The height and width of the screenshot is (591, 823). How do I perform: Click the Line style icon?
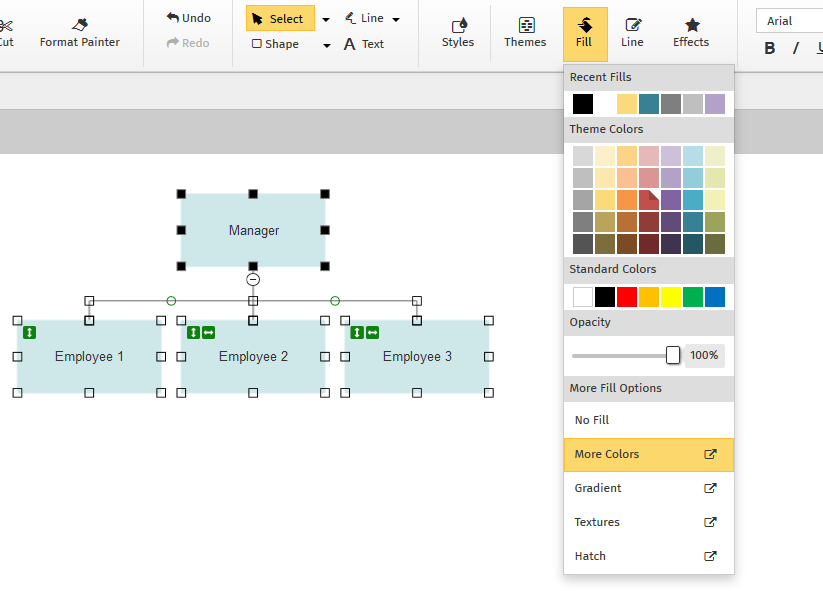[632, 33]
